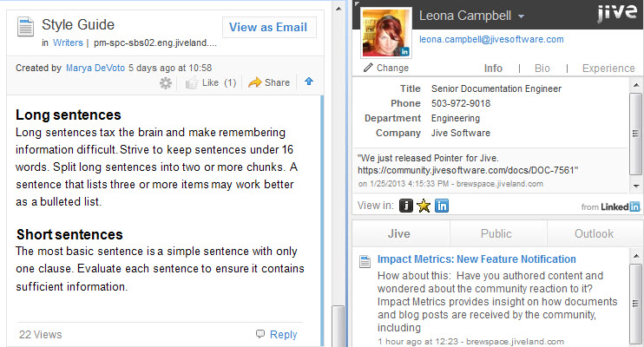Click scroll down arrow in profile info

(x=636, y=186)
